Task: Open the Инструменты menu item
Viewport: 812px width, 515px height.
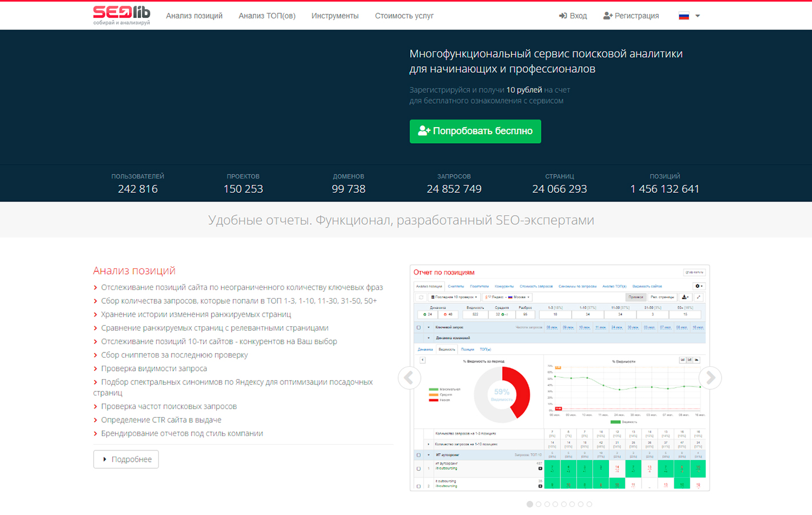Action: pyautogui.click(x=335, y=16)
